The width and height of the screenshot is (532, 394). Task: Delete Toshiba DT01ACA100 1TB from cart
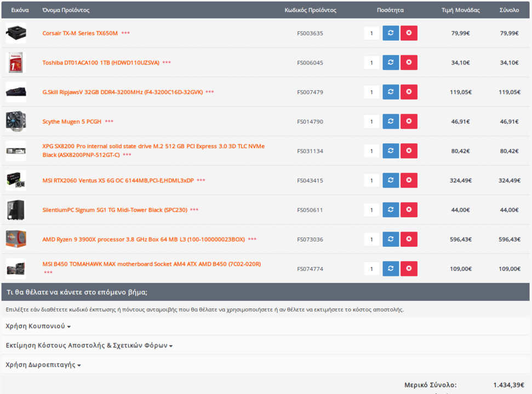[409, 63]
